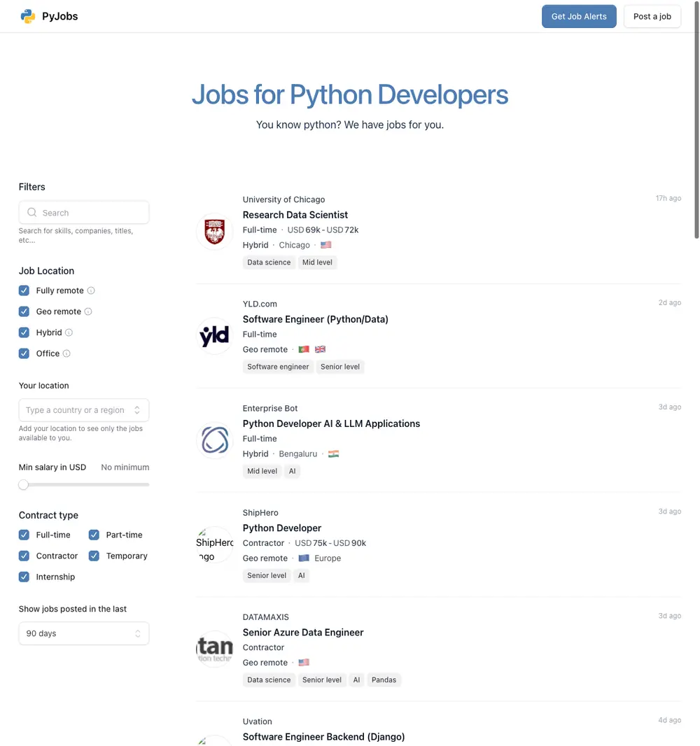Click US flag on DATAMAXIS job

pyautogui.click(x=304, y=662)
